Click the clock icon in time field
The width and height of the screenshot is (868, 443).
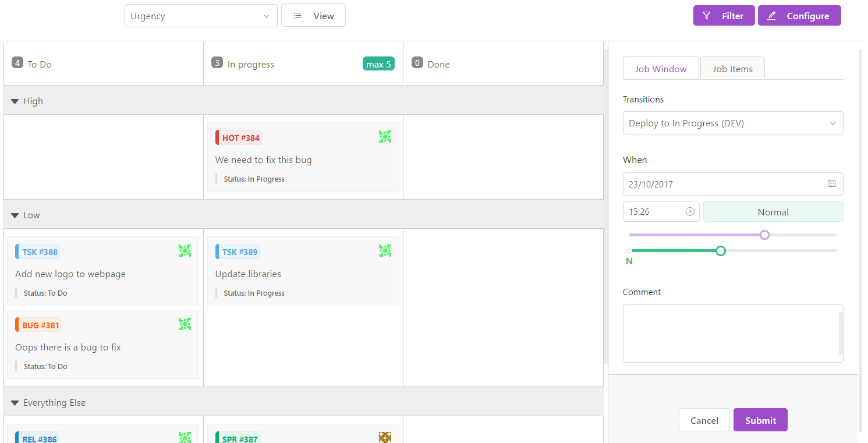[690, 212]
